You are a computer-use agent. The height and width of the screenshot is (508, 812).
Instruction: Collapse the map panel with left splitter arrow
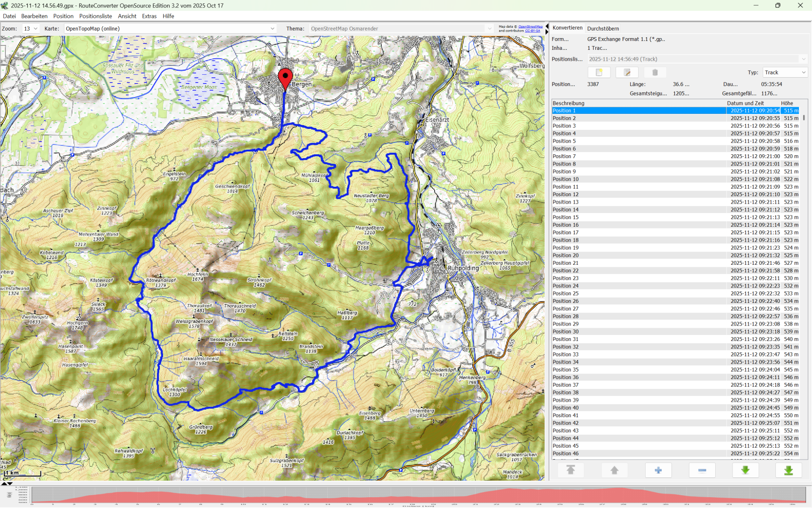(x=547, y=26)
